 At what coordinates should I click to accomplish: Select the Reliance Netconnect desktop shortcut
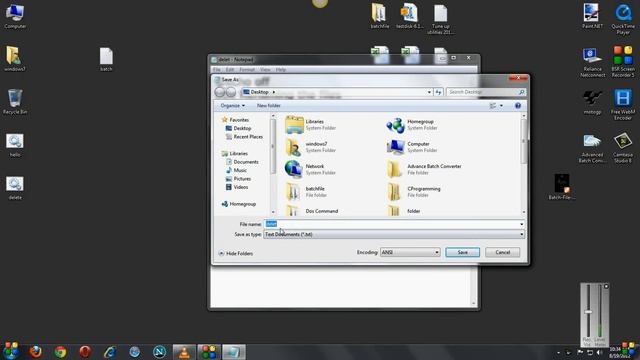[x=592, y=62]
